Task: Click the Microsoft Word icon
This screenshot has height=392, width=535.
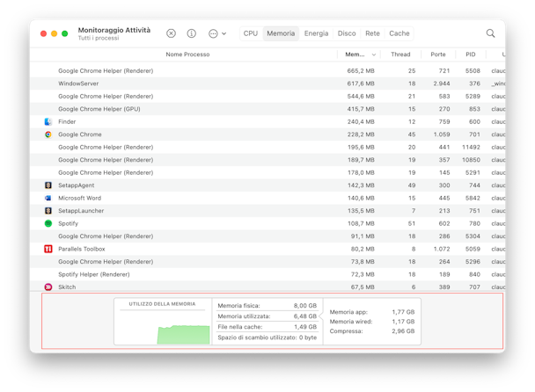Action: pos(48,198)
